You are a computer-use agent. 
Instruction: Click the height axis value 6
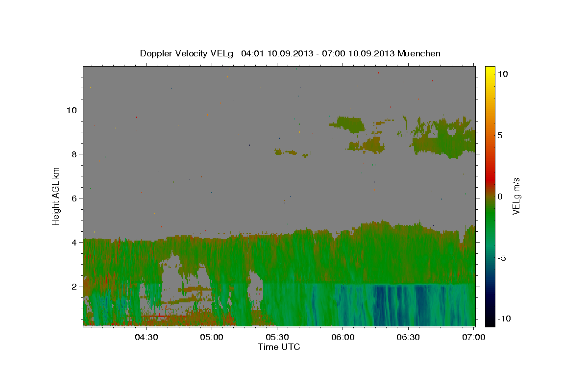click(x=75, y=198)
